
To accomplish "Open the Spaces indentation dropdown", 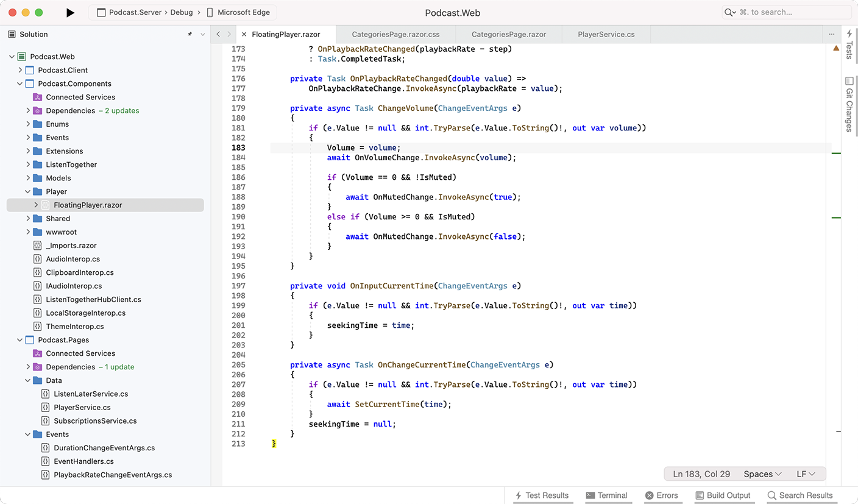I will [762, 474].
